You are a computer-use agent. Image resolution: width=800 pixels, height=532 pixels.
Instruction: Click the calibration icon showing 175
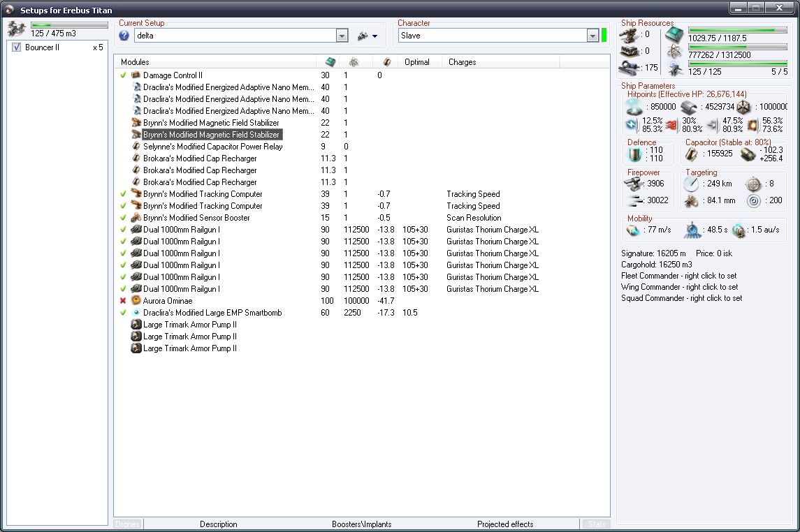tap(630, 67)
